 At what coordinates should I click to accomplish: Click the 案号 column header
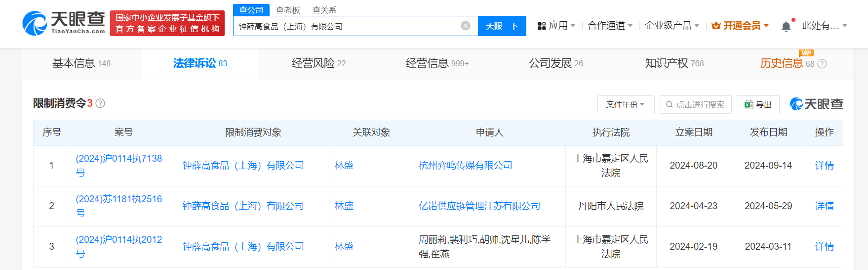123,133
